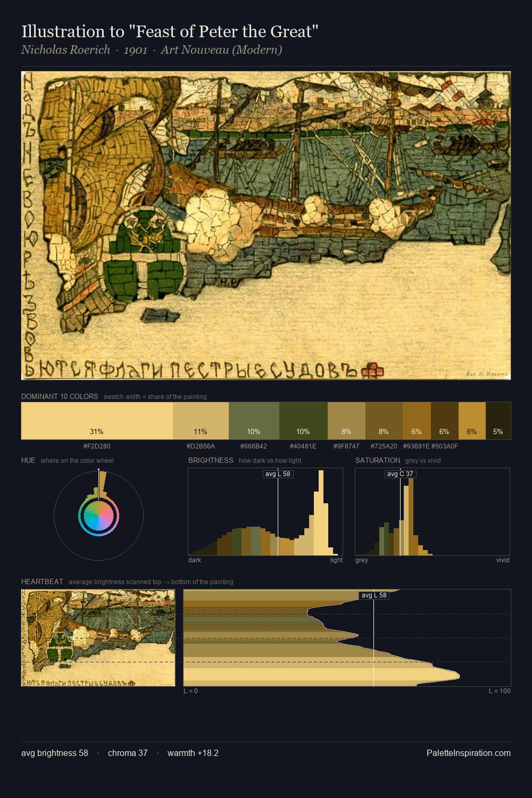Image resolution: width=532 pixels, height=798 pixels.
Task: Click the '#F2D280' hex label
Action: [x=97, y=446]
